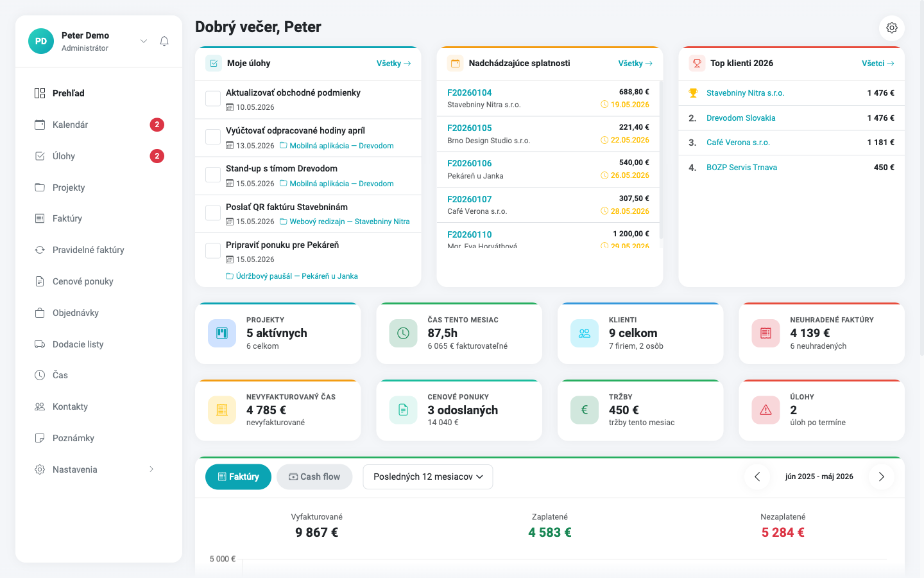Viewport: 924px width, 578px height.
Task: Click the Nadchádzajúce splatnosti calendar header icon
Action: pyautogui.click(x=456, y=64)
